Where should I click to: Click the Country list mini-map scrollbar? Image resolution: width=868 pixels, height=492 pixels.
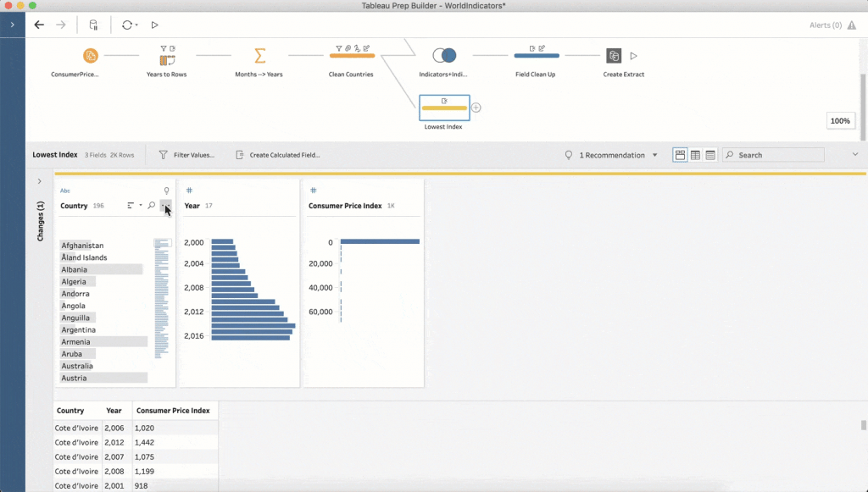point(162,299)
